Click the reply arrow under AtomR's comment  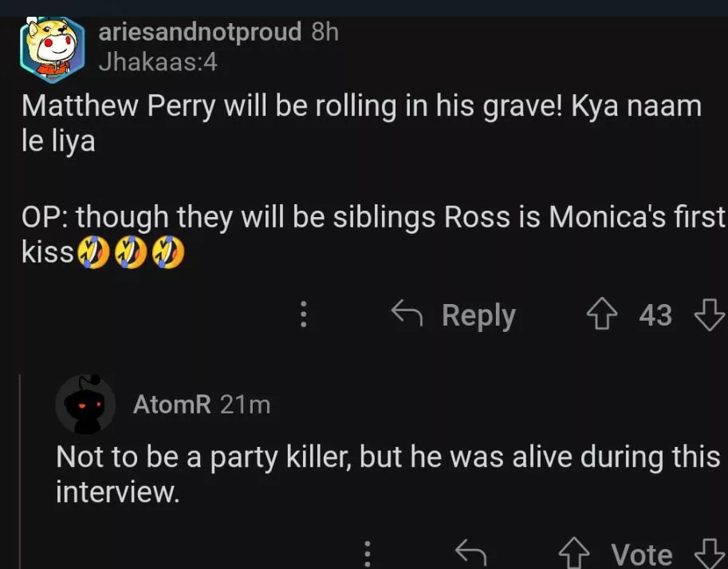(470, 552)
